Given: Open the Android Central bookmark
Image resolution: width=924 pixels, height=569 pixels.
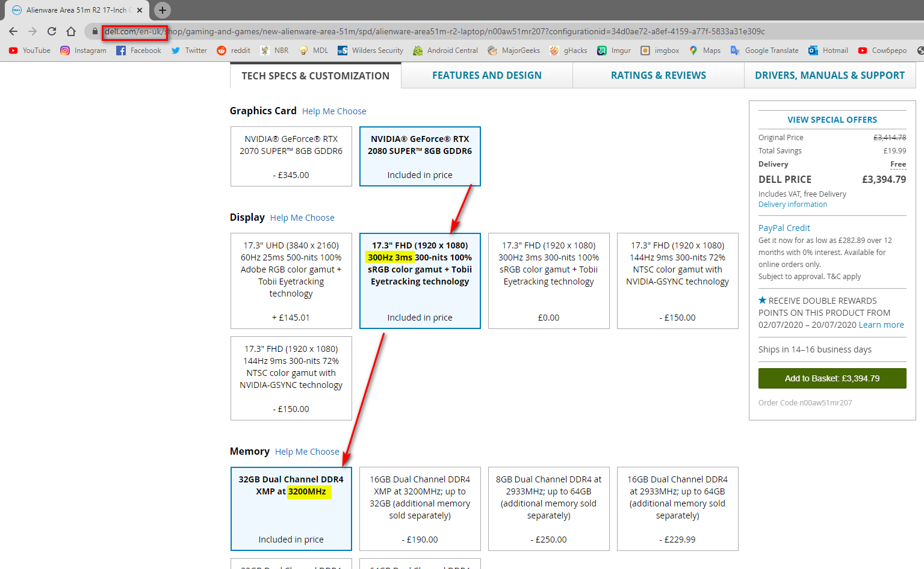Looking at the screenshot, I should coord(445,51).
